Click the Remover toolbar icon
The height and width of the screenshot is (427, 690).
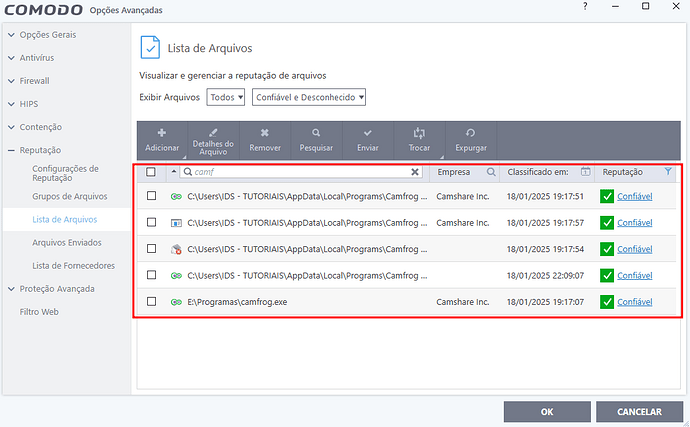pyautogui.click(x=264, y=132)
